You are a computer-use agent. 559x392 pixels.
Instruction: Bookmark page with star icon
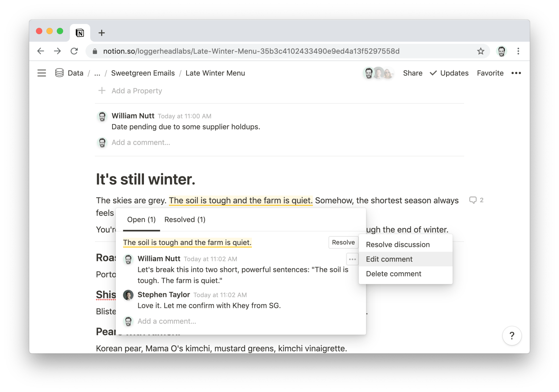click(480, 51)
